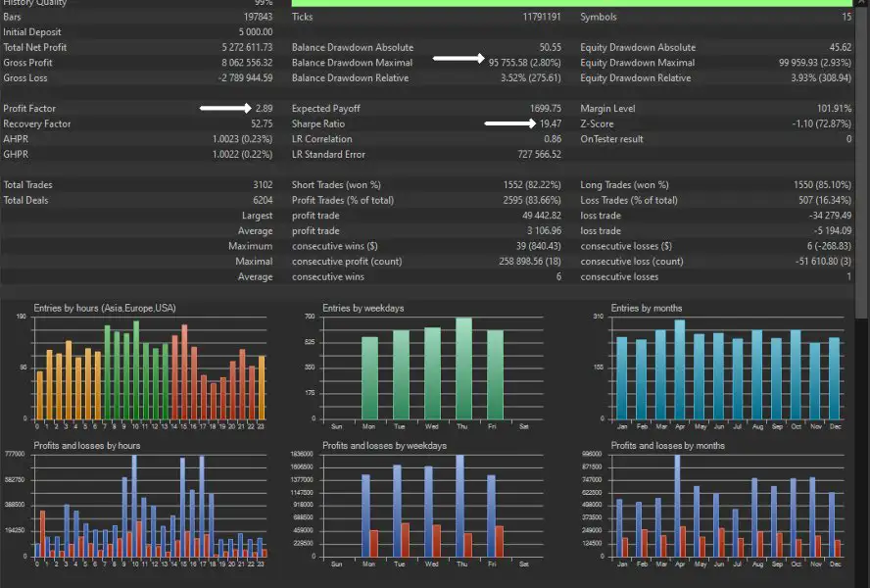This screenshot has width=870, height=588.
Task: Click the Monday bar in Entries by weekdays
Action: 369,377
